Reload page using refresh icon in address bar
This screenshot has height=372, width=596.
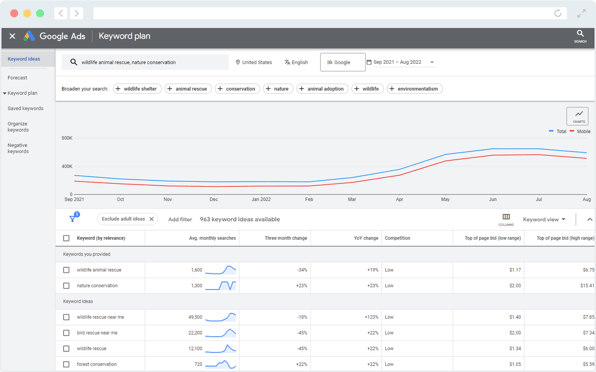pyautogui.click(x=558, y=13)
